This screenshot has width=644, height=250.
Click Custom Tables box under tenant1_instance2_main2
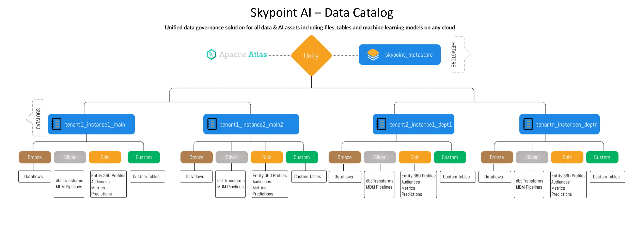click(x=309, y=176)
